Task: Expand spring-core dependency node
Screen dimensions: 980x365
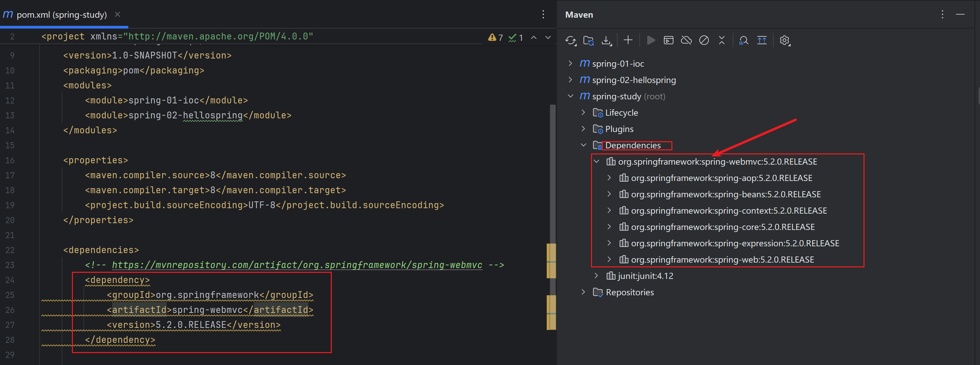Action: pos(609,227)
